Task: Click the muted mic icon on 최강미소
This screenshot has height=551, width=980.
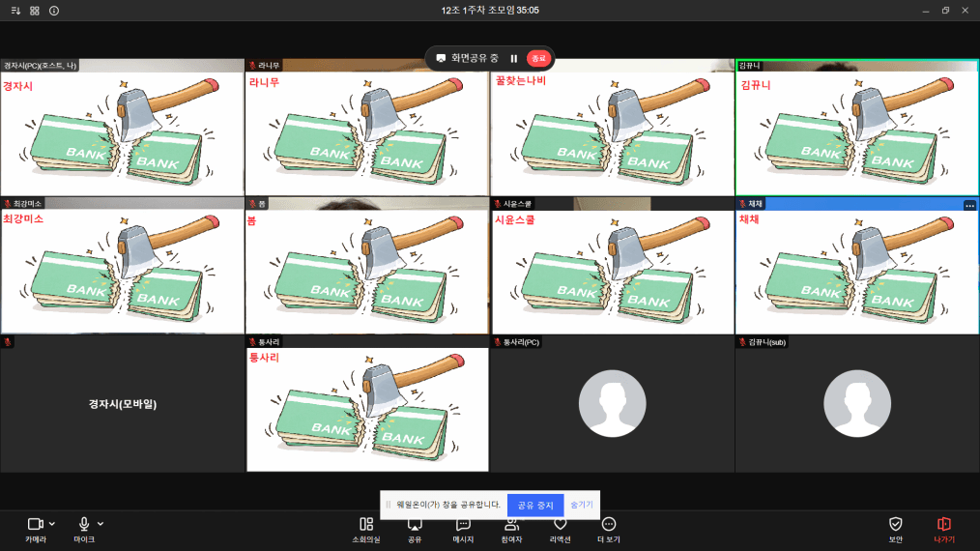Action: pyautogui.click(x=8, y=203)
